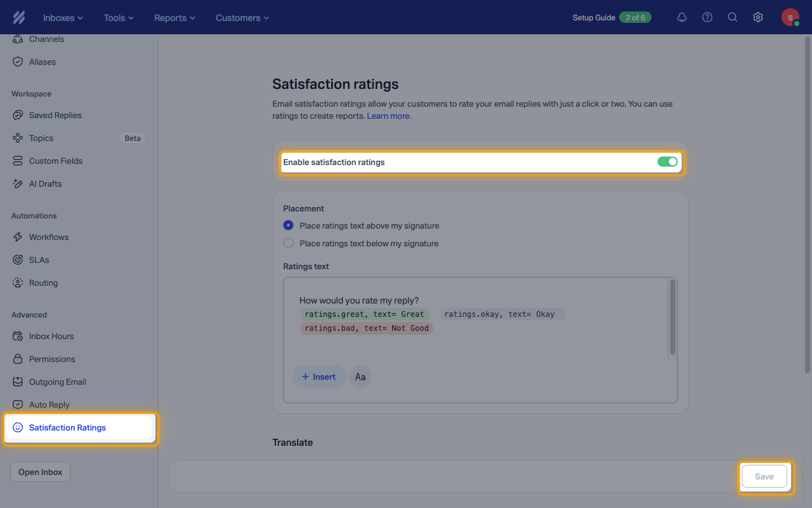Image resolution: width=812 pixels, height=508 pixels.
Task: Open the help question mark icon
Action: (707, 18)
